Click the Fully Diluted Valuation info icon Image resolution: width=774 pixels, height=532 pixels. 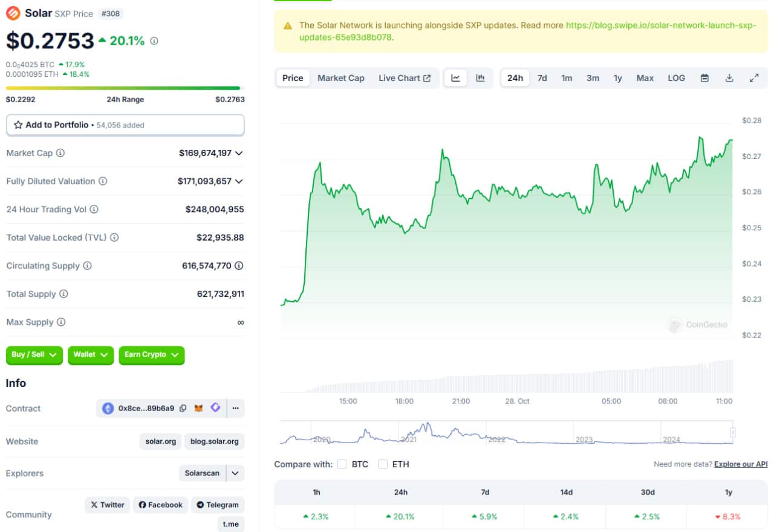point(103,181)
